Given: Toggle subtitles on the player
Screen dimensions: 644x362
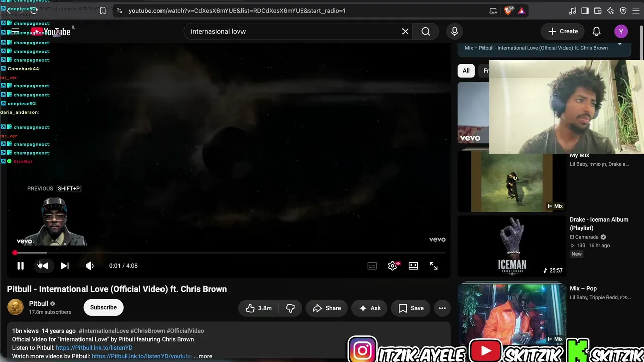Looking at the screenshot, I should (372, 266).
